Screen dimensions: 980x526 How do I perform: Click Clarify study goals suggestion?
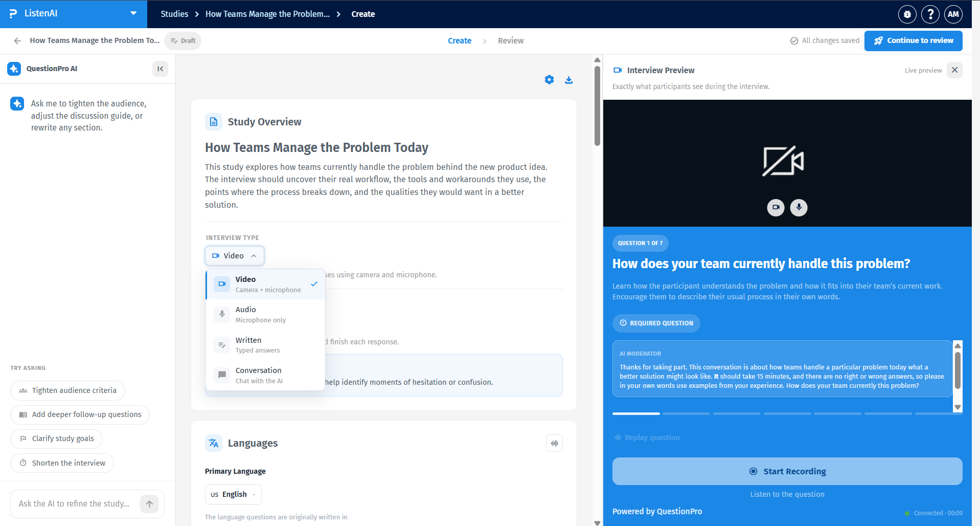(56, 439)
